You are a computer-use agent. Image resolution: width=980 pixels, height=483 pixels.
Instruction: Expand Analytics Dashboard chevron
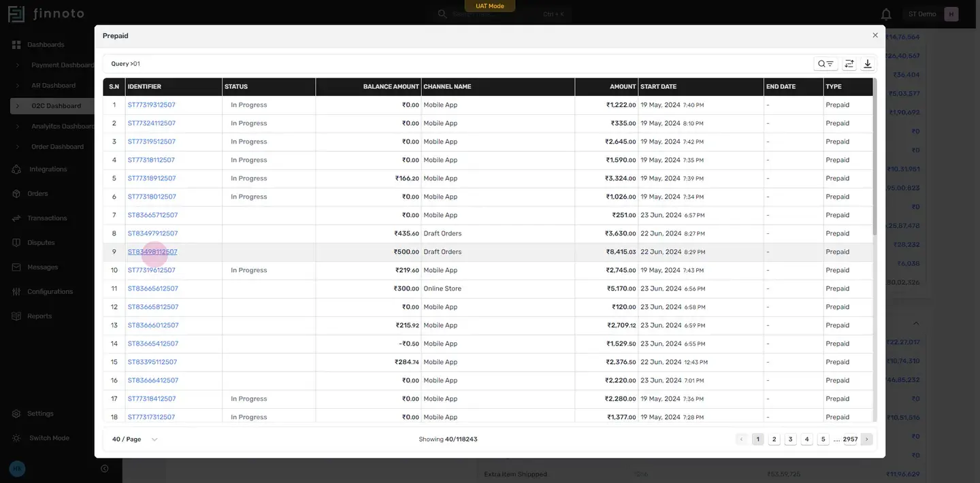coord(17,127)
